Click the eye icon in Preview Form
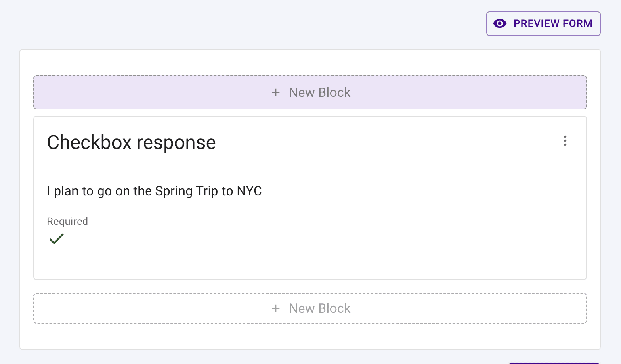This screenshot has width=621, height=364. pos(500,24)
